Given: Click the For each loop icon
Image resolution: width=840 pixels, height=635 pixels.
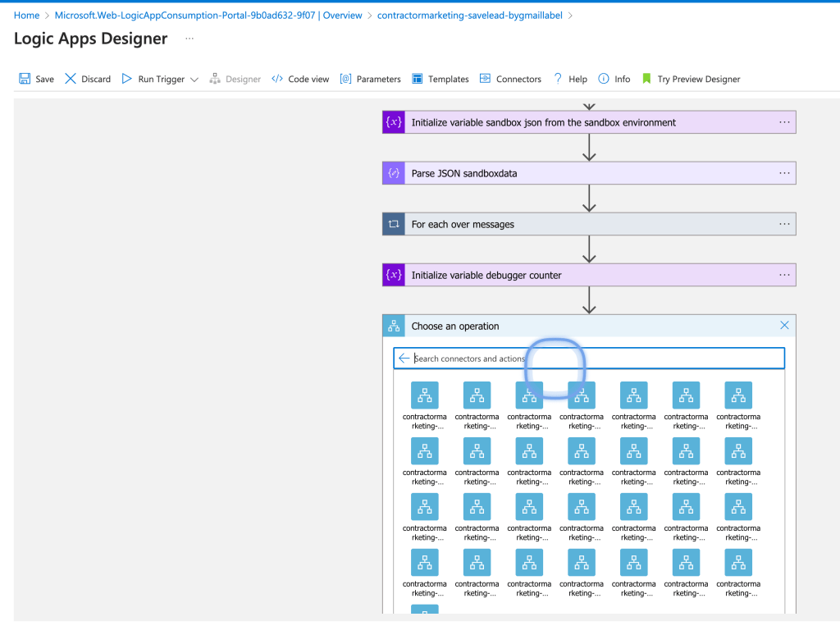Looking at the screenshot, I should click(x=394, y=225).
